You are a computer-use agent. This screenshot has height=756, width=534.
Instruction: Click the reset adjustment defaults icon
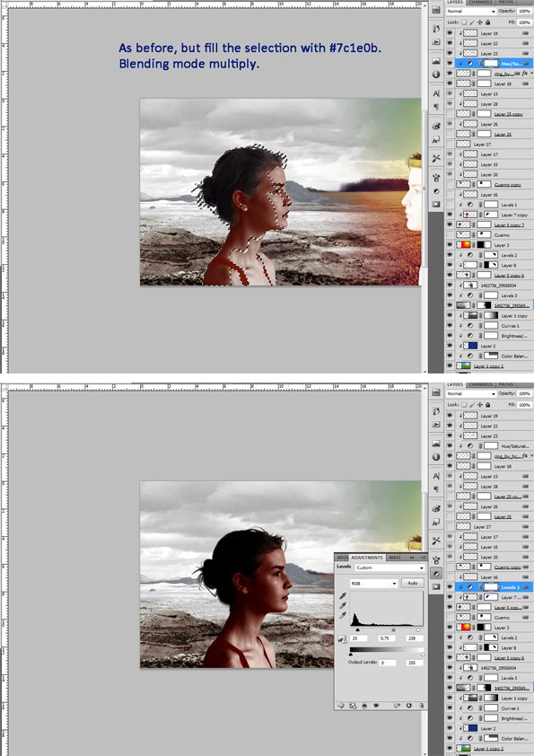pos(408,706)
